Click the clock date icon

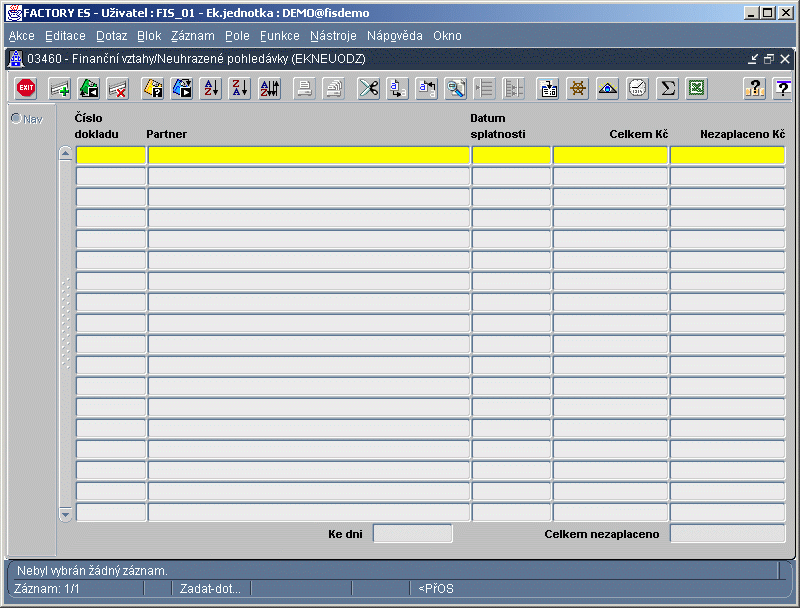click(637, 88)
